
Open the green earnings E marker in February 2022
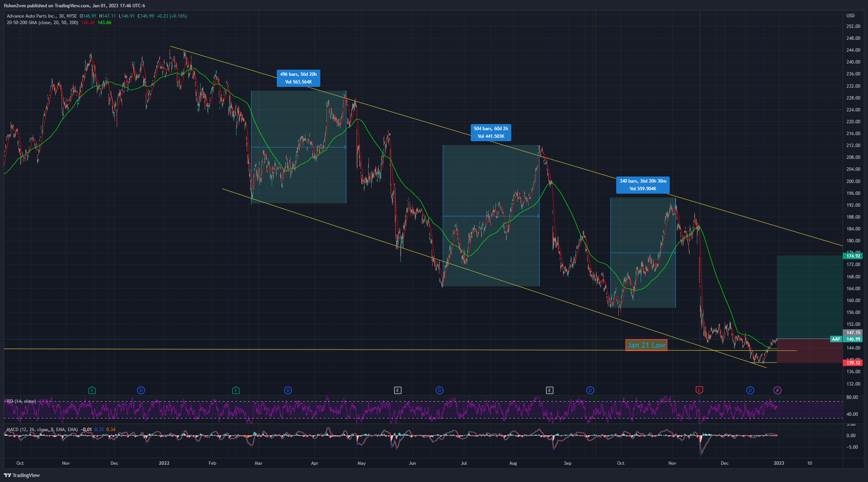(x=236, y=390)
